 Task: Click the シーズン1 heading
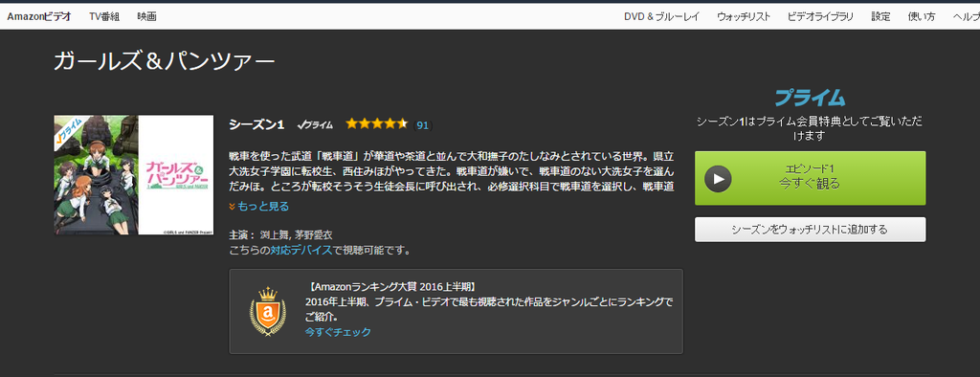pos(256,124)
